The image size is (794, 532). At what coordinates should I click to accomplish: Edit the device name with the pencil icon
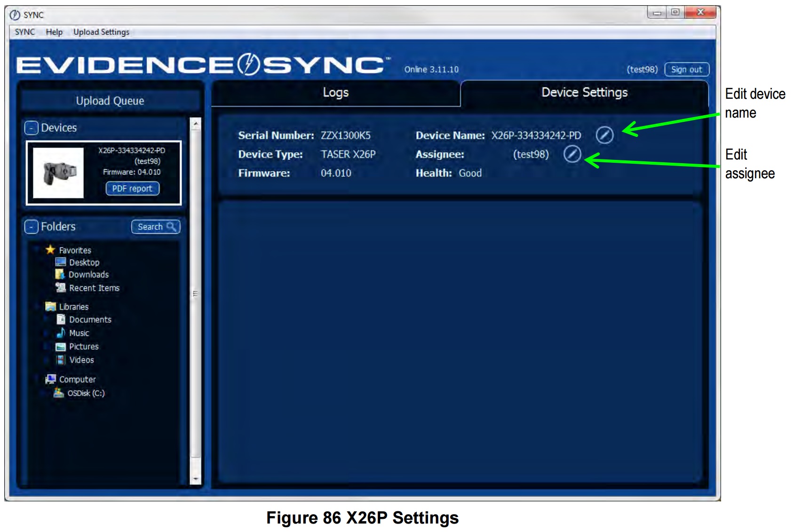605,135
